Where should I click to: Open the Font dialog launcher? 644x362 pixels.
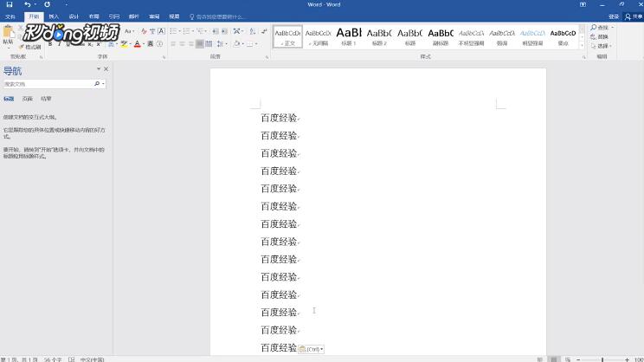point(164,57)
